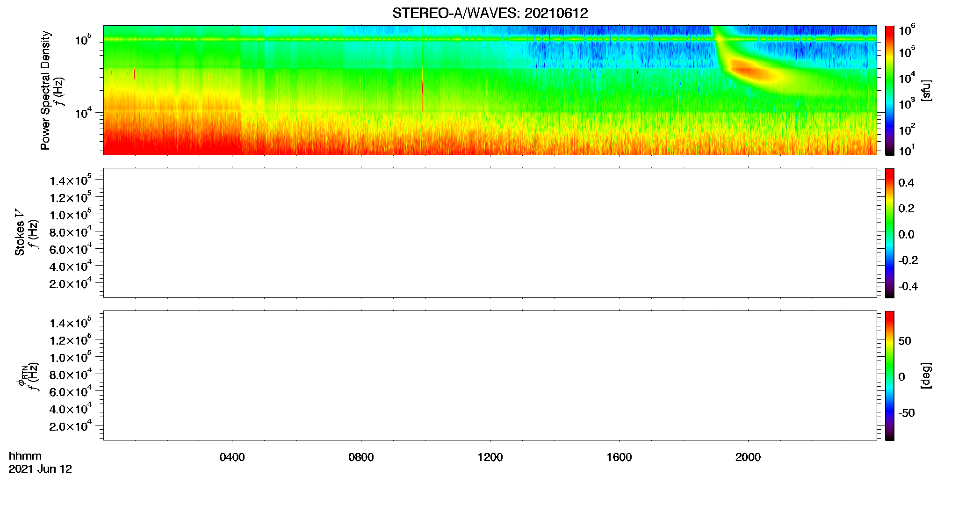Click the 1.0×10⁵ phi RTN frequency tick
980x505 pixels.
71,357
